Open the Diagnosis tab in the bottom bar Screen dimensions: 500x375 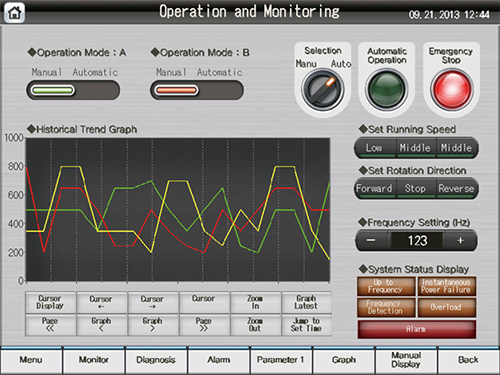pos(156,360)
